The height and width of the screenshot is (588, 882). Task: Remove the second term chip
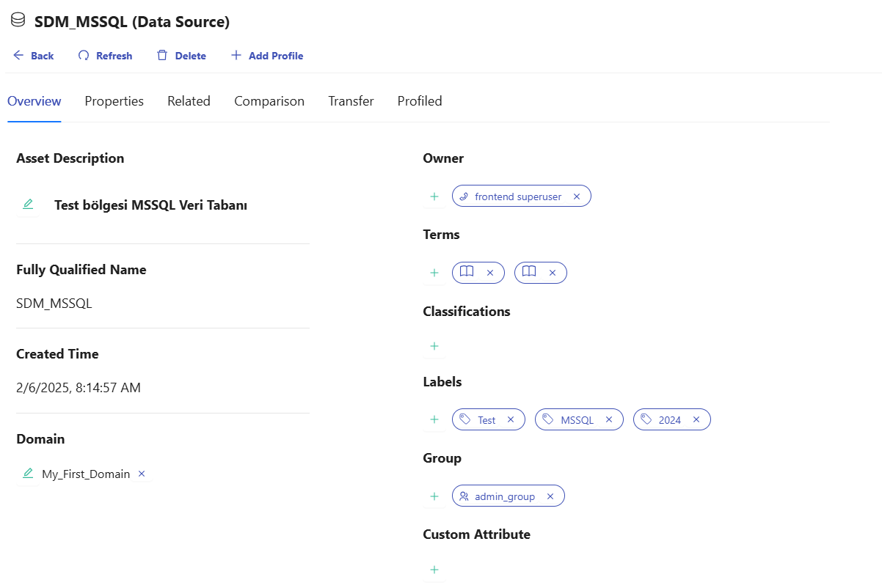[553, 273]
